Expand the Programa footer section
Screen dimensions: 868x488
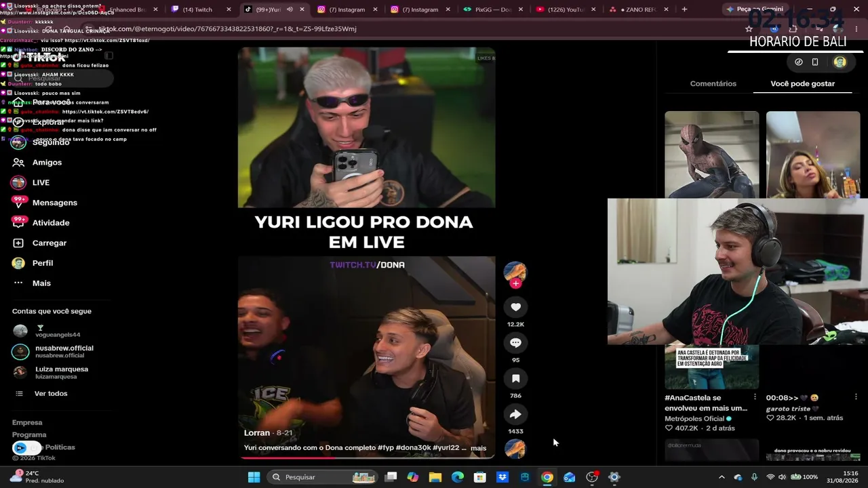[x=29, y=434]
